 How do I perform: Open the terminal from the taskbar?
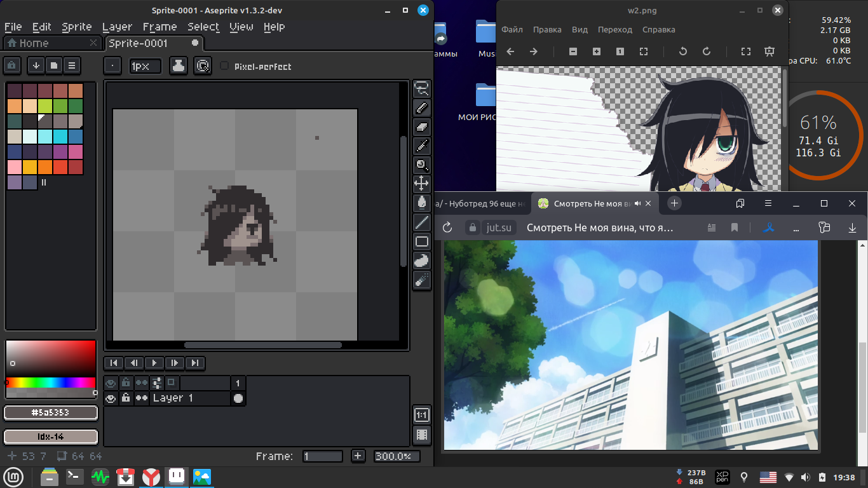click(74, 477)
